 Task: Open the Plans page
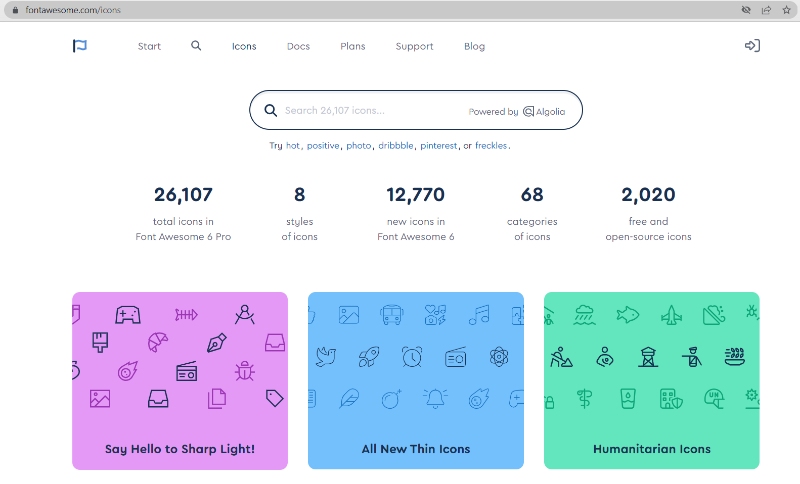coord(353,46)
